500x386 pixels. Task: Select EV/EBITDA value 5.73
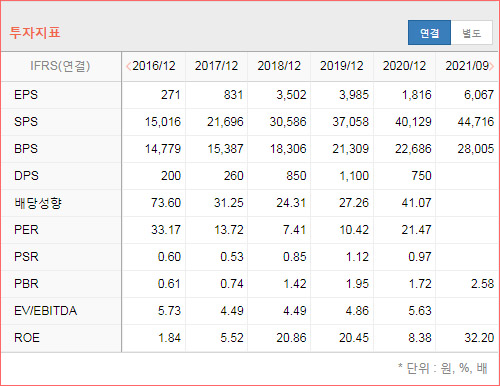[x=169, y=311]
